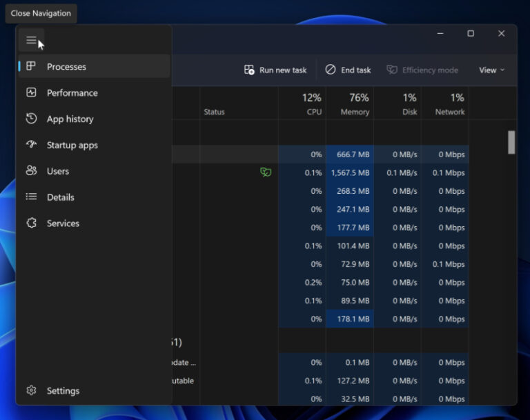The height and width of the screenshot is (420, 530).
Task: Select the 32.5 MB memory cell
Action: pyautogui.click(x=350, y=399)
